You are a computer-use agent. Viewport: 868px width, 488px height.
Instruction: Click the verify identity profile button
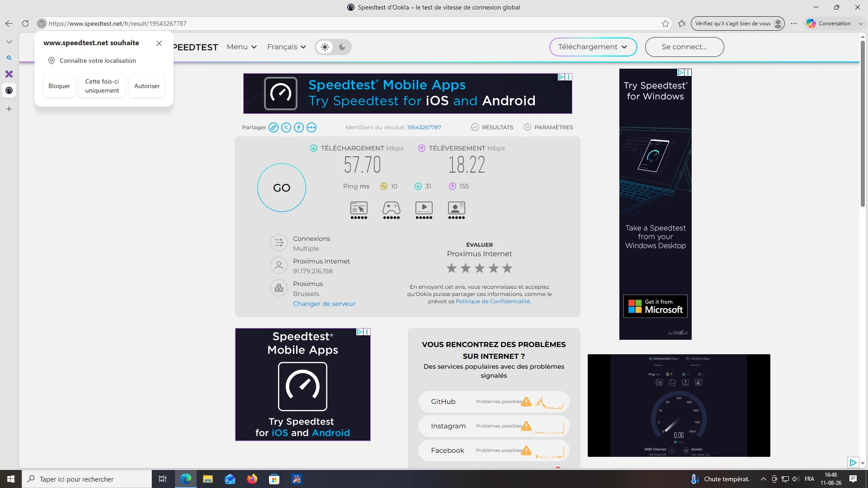(x=738, y=23)
